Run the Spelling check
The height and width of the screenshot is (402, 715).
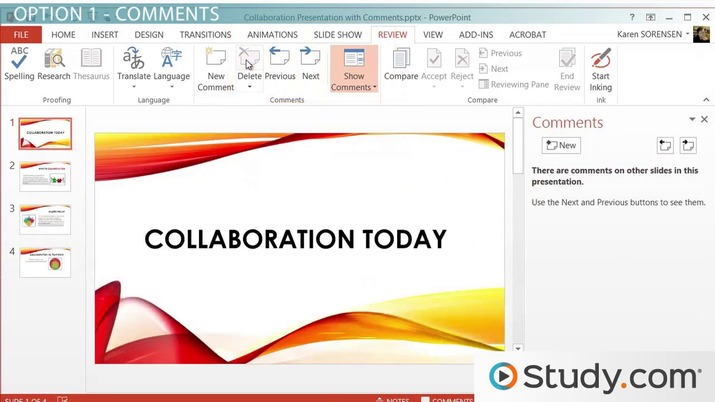19,64
